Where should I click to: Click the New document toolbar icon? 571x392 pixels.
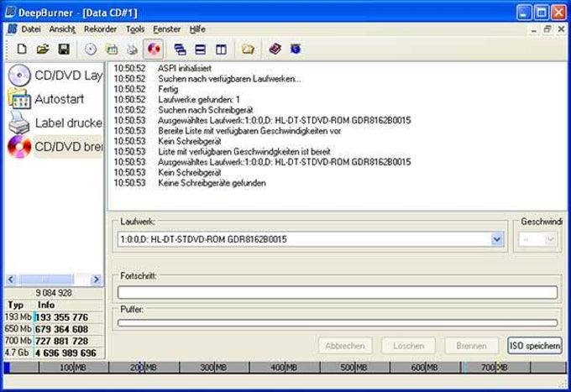pyautogui.click(x=22, y=49)
